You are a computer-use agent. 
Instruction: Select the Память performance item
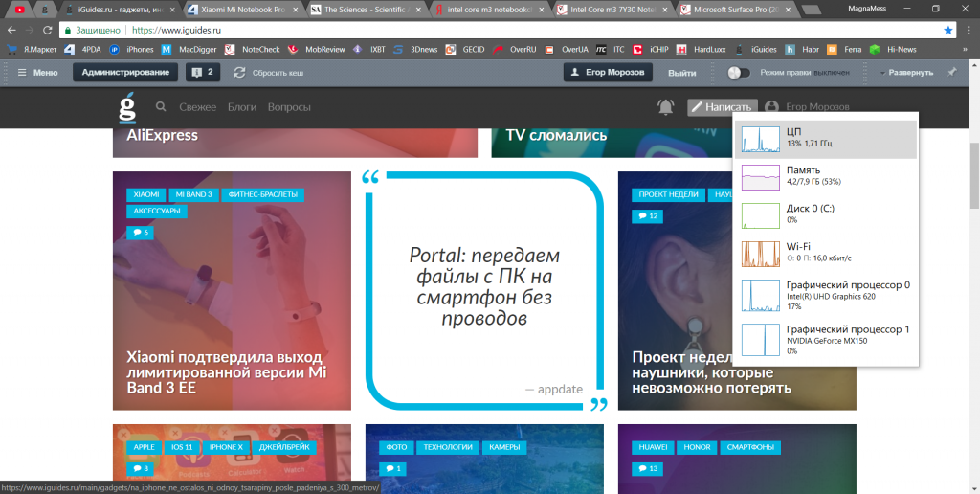[825, 177]
